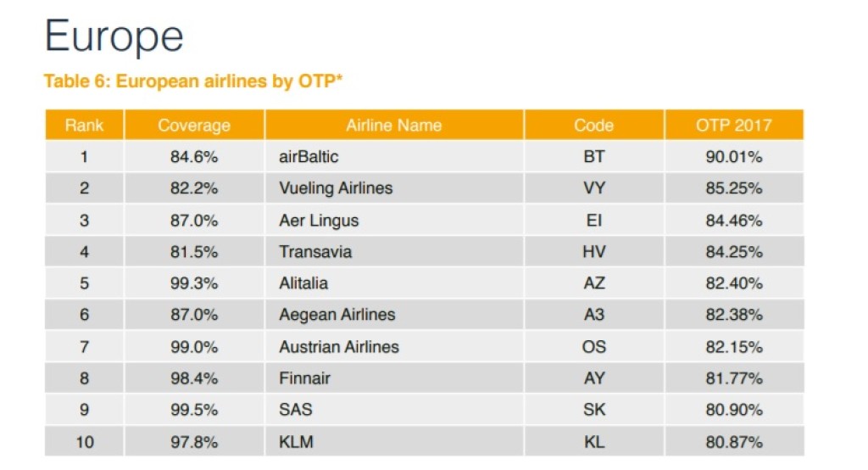868x470 pixels.
Task: Click the Table 6 title text
Action: [193, 81]
